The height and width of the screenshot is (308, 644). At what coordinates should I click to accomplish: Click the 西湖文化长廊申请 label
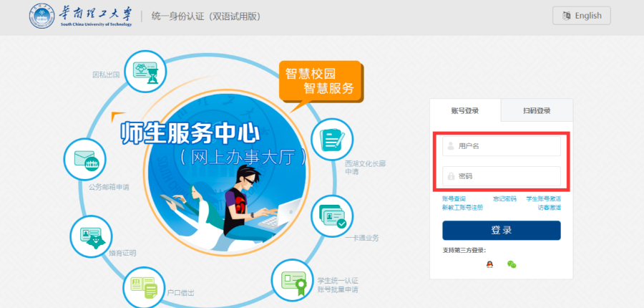365,168
